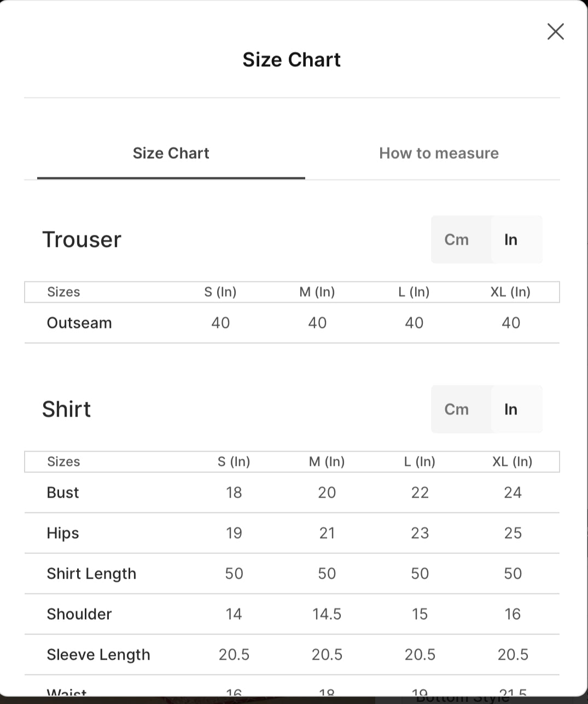
Task: Select In units for Trouser
Action: click(x=511, y=239)
